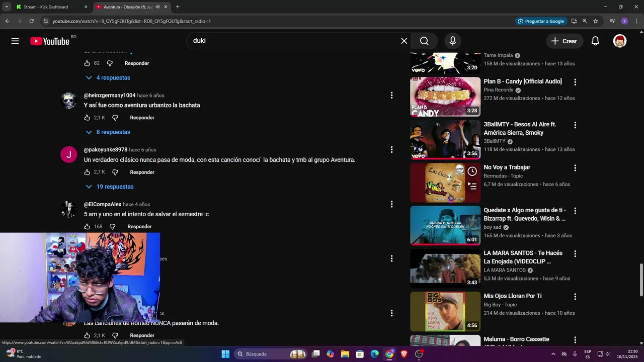This screenshot has width=644, height=362.
Task: Open Windows Start menu
Action: [x=225, y=354]
